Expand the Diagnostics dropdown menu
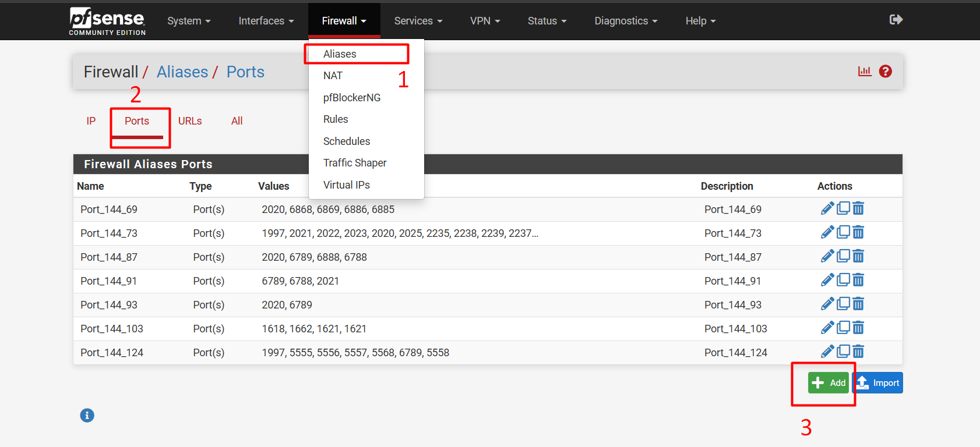Viewport: 980px width, 447px height. point(625,21)
